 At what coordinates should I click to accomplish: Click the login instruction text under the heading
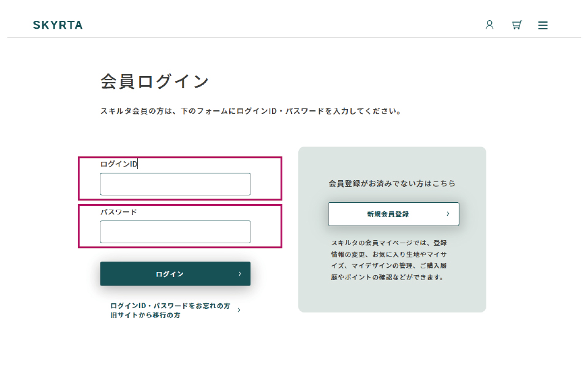point(251,112)
